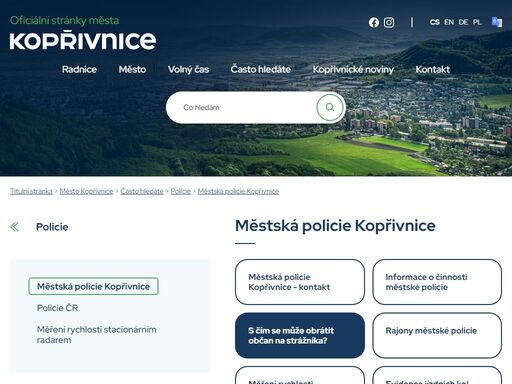Open the Město menu
This screenshot has height=384, width=512.
pos(132,69)
